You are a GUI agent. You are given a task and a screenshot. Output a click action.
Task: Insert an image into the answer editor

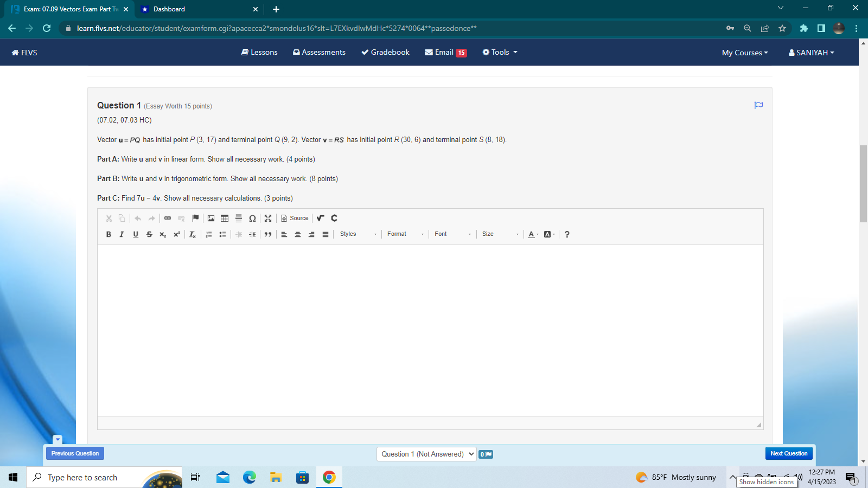pos(211,218)
